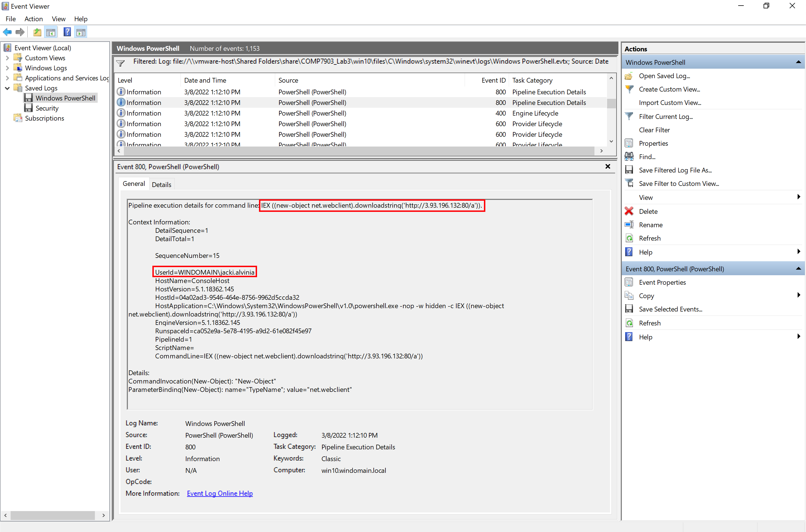Click the Save Filter to Custom View icon
The width and height of the screenshot is (806, 532).
coord(629,183)
